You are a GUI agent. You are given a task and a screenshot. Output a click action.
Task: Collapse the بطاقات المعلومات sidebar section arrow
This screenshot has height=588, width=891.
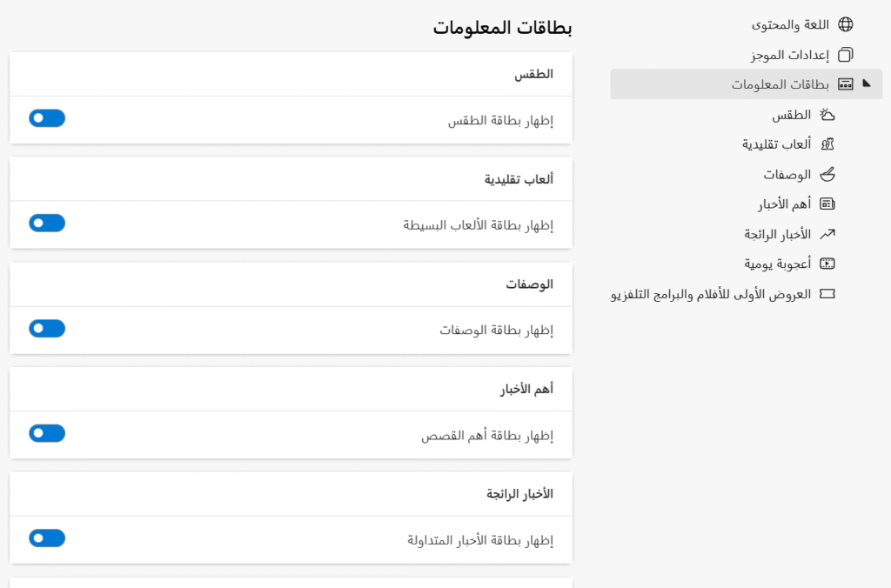(x=867, y=84)
